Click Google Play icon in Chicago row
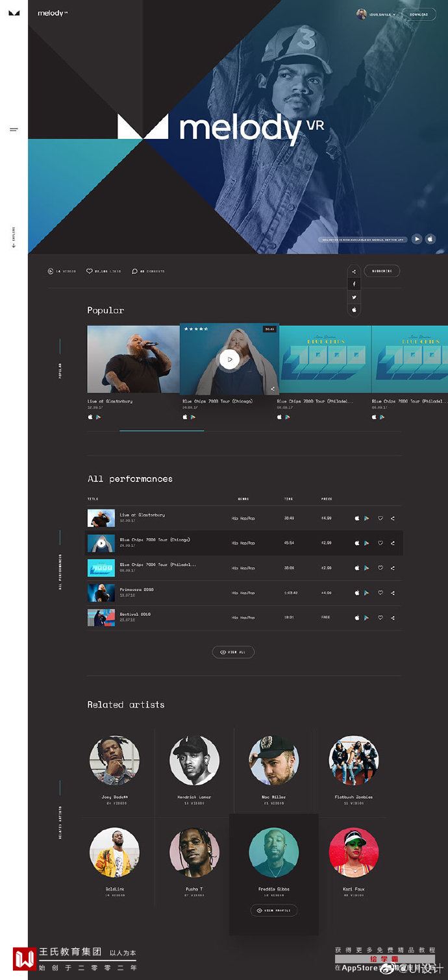448x980 pixels. (x=366, y=543)
